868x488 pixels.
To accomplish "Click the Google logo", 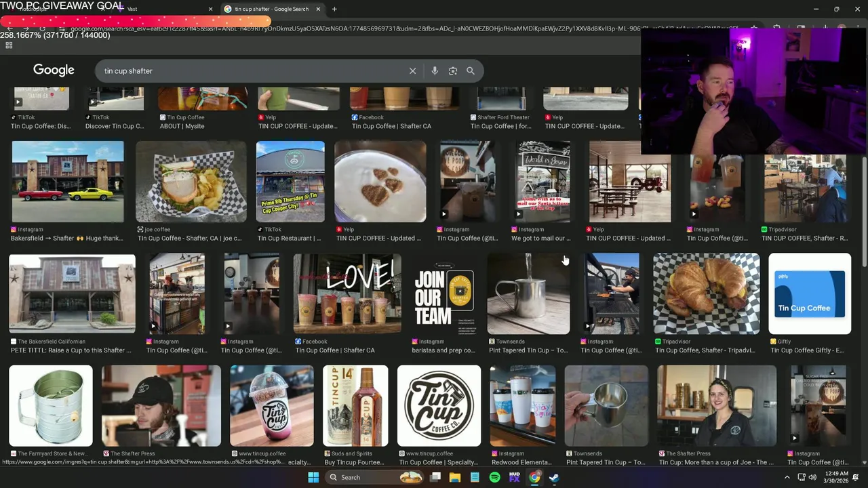I will 54,70.
